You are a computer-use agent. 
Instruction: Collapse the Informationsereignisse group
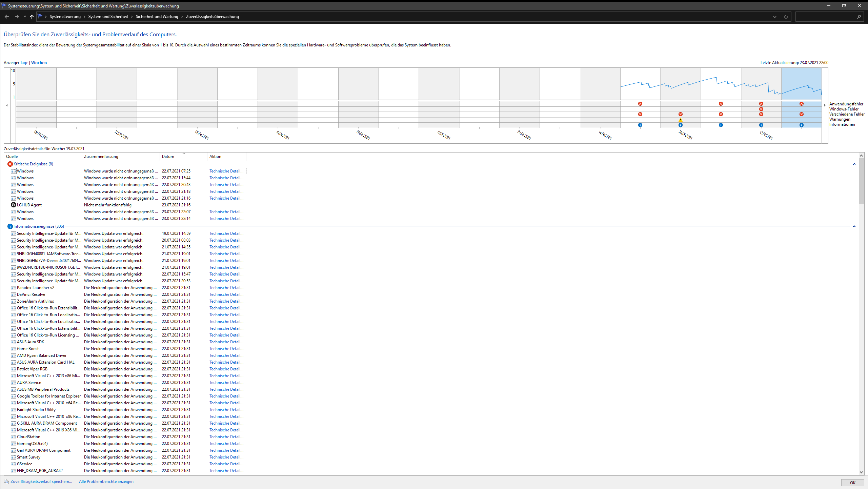coord(854,226)
